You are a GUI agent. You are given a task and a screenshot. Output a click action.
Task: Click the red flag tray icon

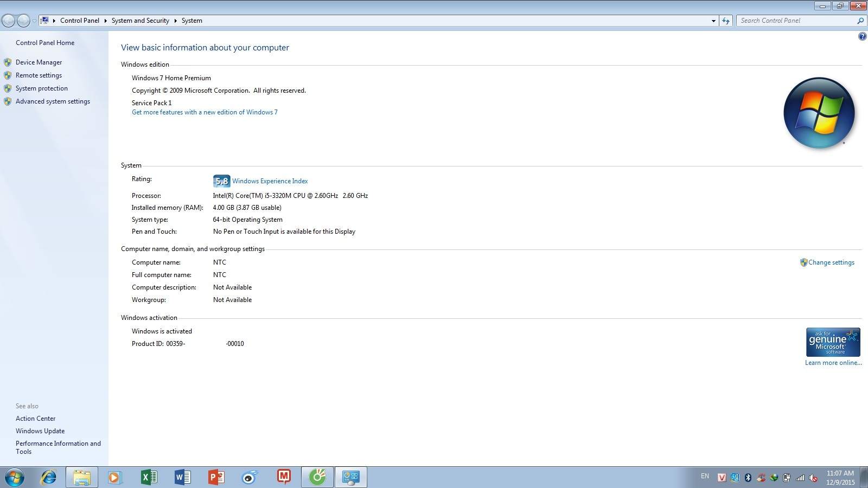pos(761,478)
